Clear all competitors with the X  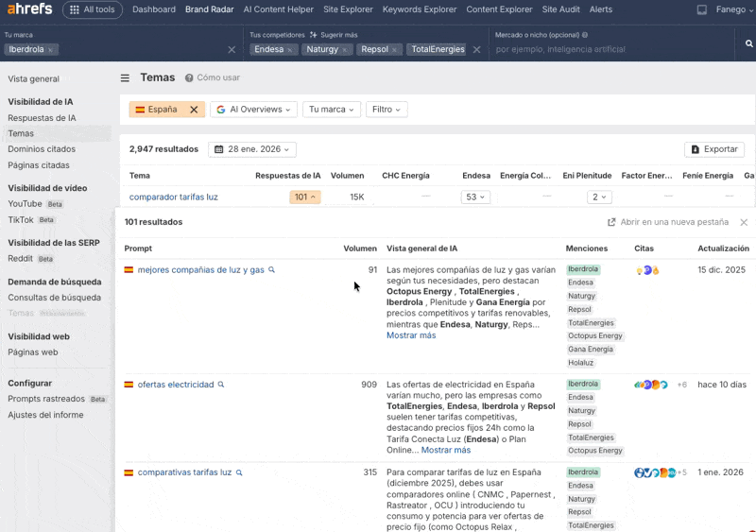(x=476, y=50)
